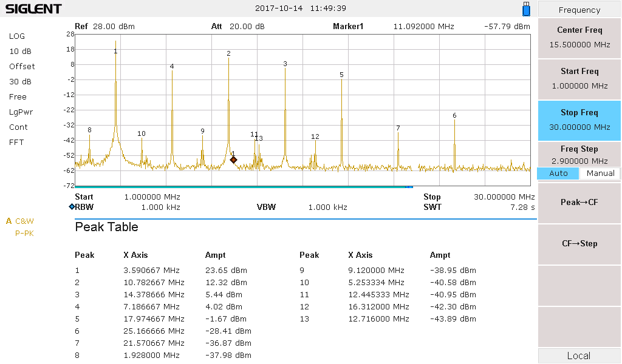Click the cyan sweep progress bar

[x=243, y=187]
